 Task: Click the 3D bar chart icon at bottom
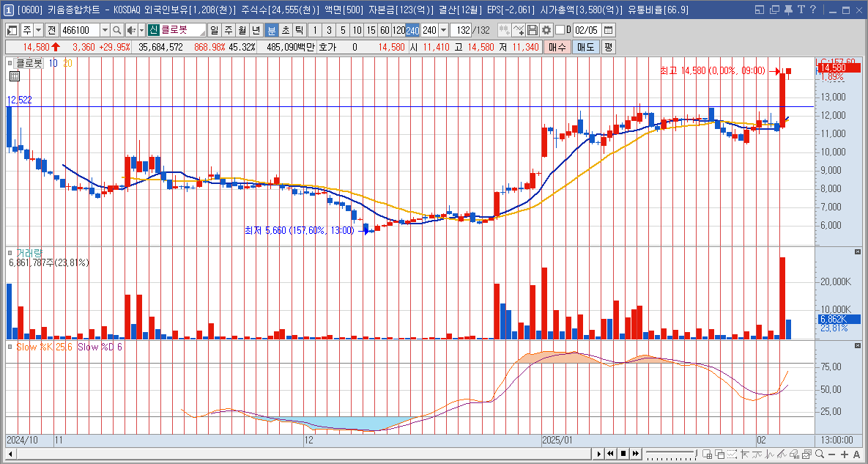(794, 454)
